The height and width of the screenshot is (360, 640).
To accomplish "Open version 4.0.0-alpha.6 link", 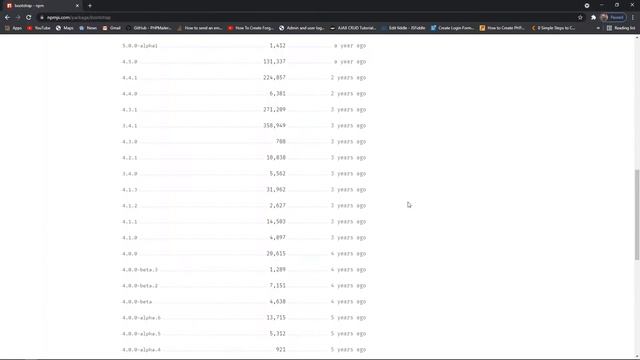I will (142, 318).
